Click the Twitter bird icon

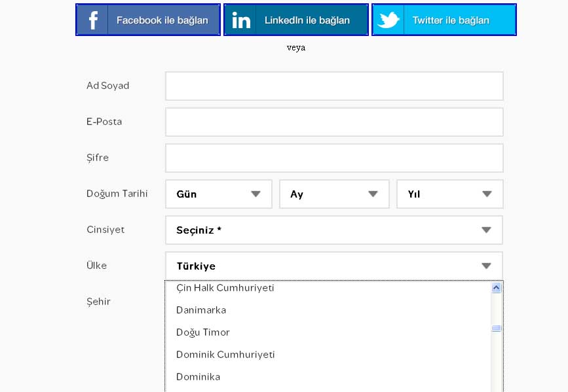tap(389, 20)
